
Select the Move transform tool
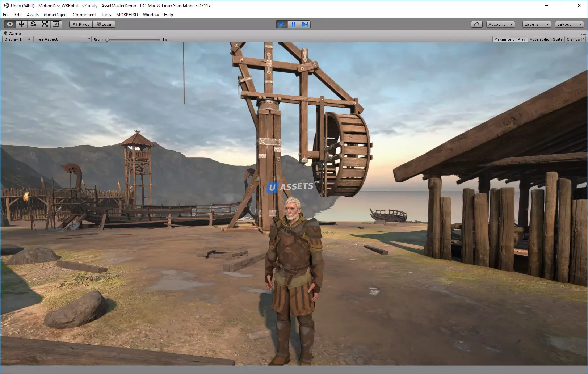click(x=21, y=24)
